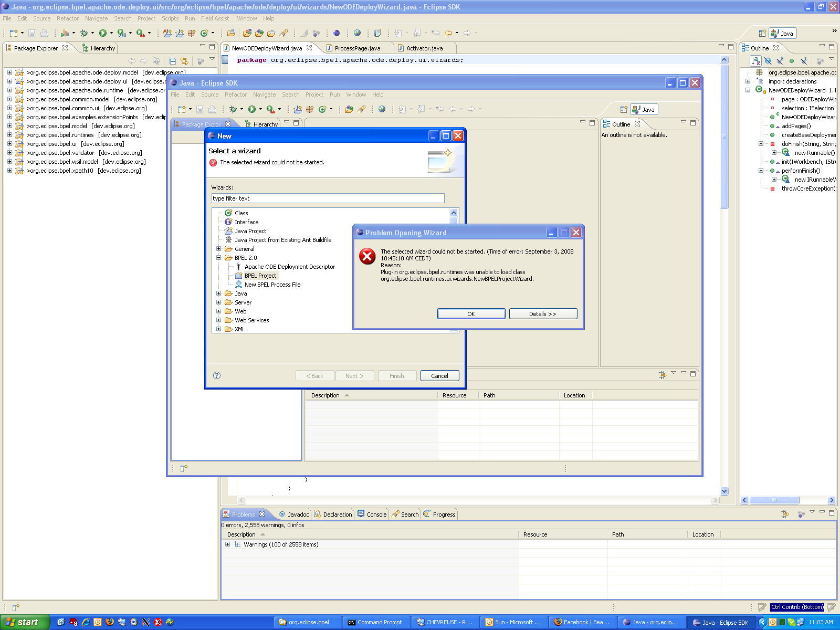Screen dimensions: 840x630
Task: Click the OK button in error dialog
Action: coord(471,313)
